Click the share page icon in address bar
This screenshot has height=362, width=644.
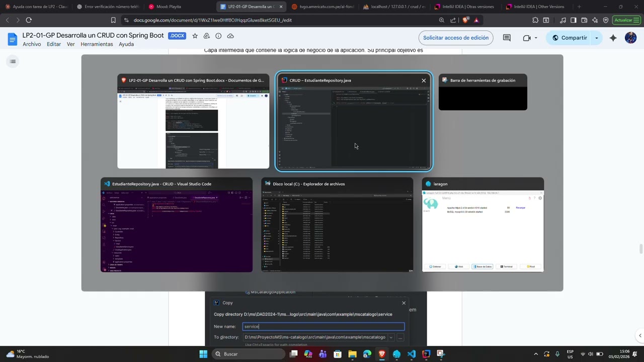point(453,20)
